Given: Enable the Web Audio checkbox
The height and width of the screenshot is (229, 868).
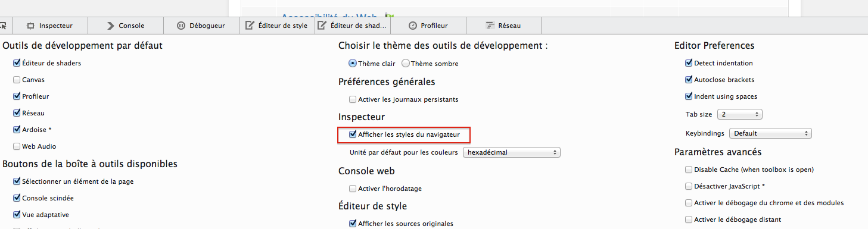Looking at the screenshot, I should click(x=17, y=146).
